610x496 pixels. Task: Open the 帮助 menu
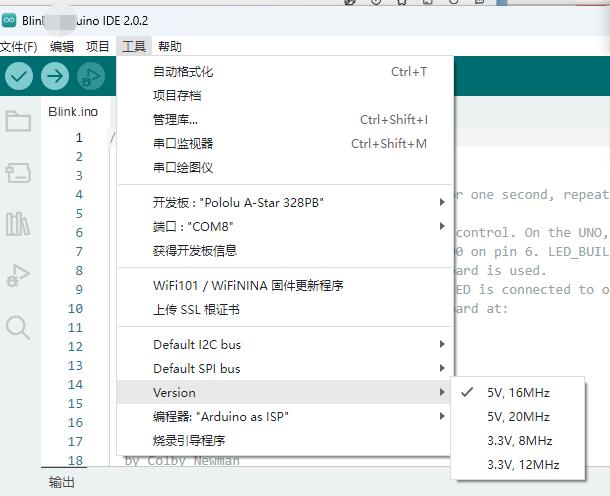tap(170, 47)
